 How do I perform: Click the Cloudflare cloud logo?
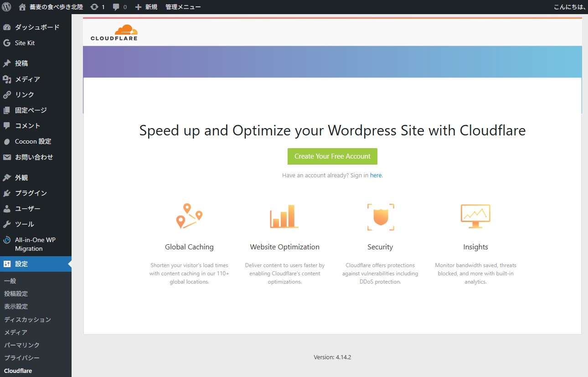(114, 32)
